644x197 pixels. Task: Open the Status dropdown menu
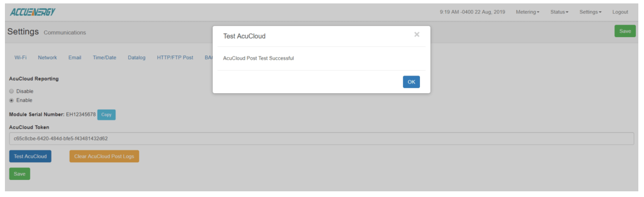559,12
